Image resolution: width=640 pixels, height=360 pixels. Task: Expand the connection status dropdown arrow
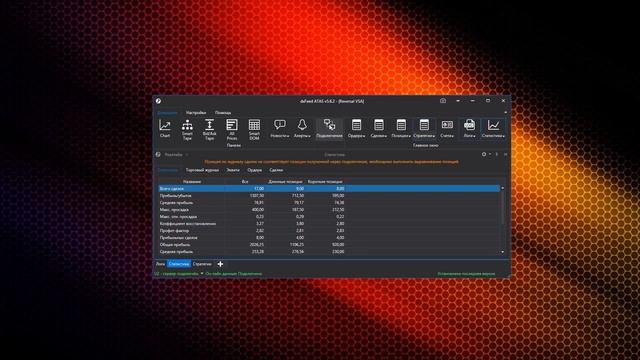pos(202,273)
